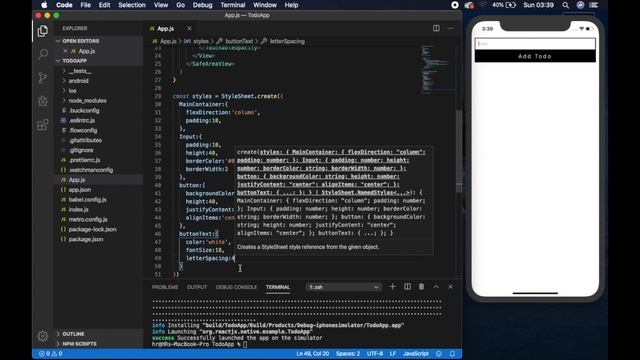Viewport: 640px width, 360px height.
Task: Close the terminal panel
Action: tap(450, 287)
